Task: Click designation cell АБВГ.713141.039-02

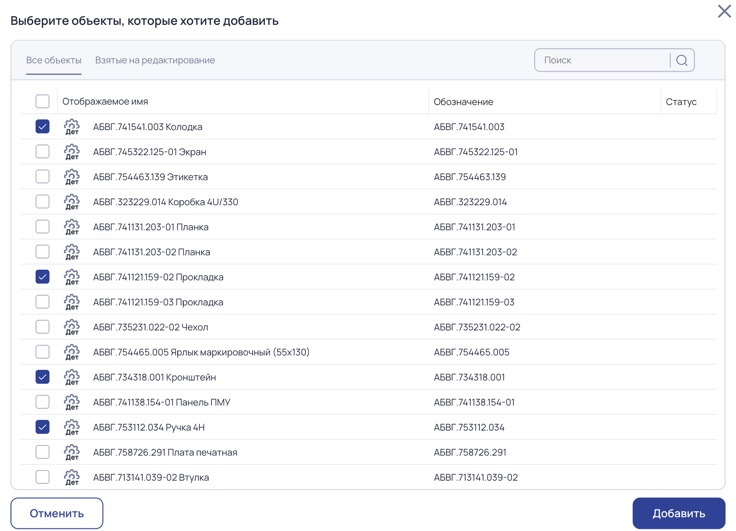Action: click(x=475, y=477)
